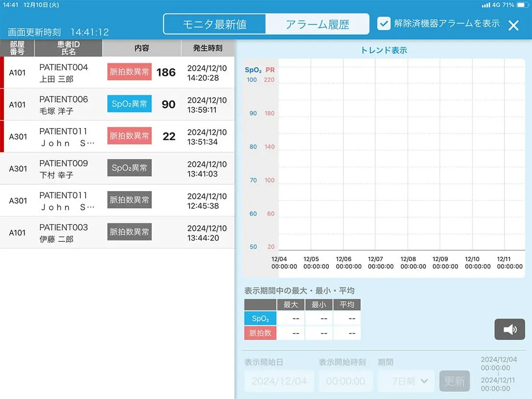Mute the alarm sound speaker button
Screen dimensions: 532x399
pos(509,329)
